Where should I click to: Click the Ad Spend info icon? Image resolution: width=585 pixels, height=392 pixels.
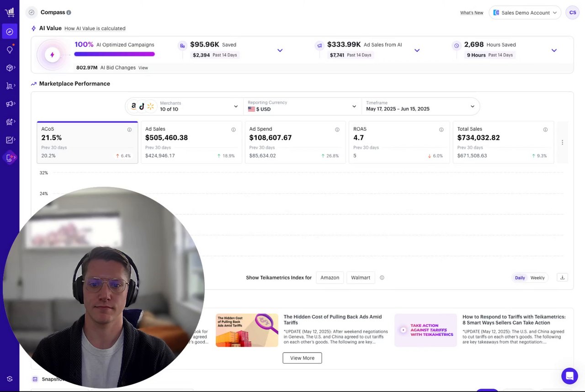point(337,130)
